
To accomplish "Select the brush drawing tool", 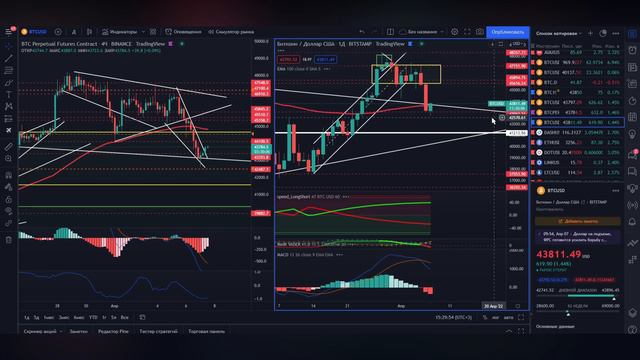I will point(9,83).
